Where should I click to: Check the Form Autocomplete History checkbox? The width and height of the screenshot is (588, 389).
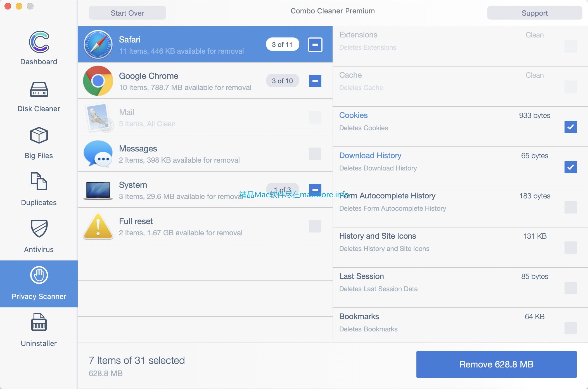coord(571,207)
